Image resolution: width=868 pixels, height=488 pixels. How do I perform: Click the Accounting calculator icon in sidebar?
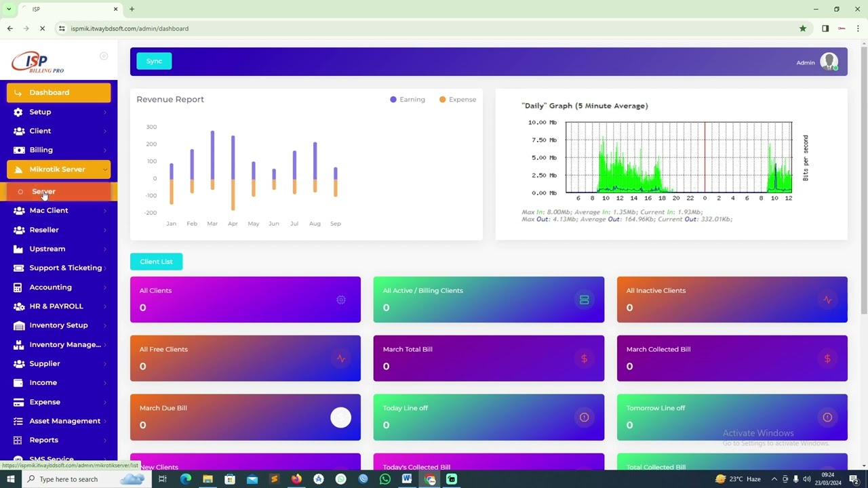(18, 287)
